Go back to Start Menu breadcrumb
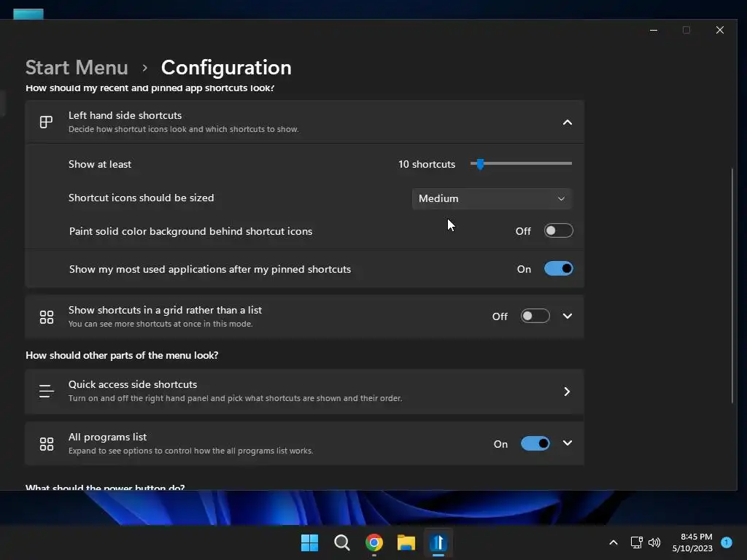This screenshot has height=560, width=747. pyautogui.click(x=77, y=68)
